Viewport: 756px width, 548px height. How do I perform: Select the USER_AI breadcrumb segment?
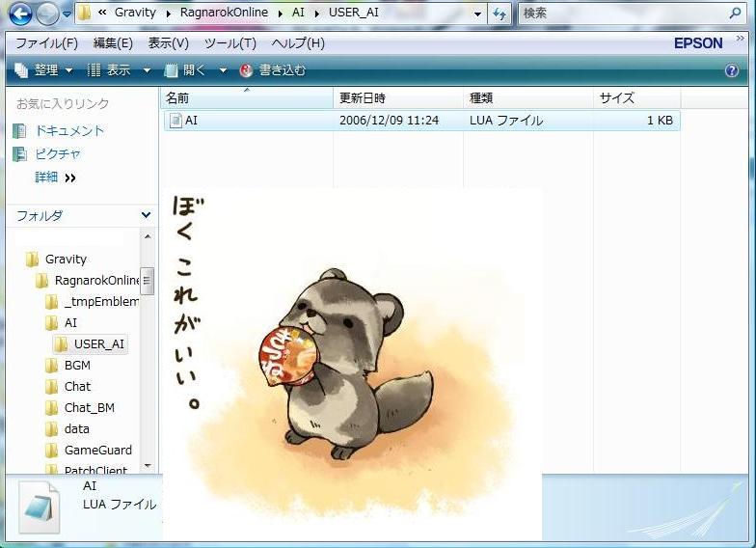[353, 13]
